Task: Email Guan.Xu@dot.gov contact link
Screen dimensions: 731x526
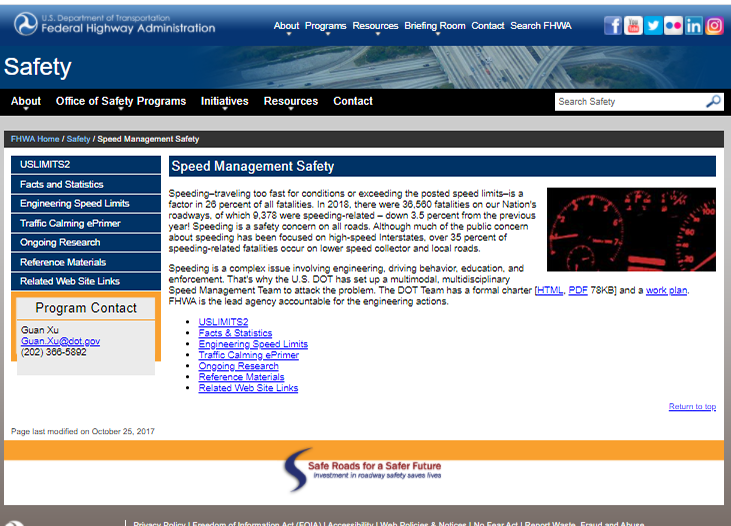Action: click(60, 341)
